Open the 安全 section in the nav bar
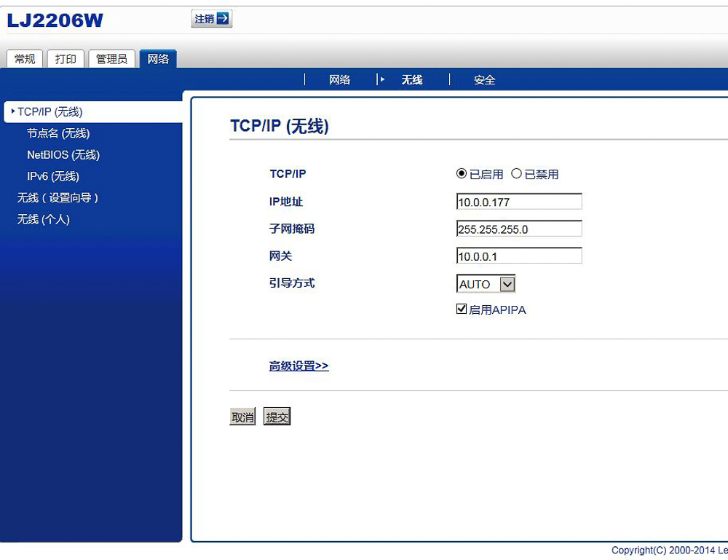 [485, 79]
